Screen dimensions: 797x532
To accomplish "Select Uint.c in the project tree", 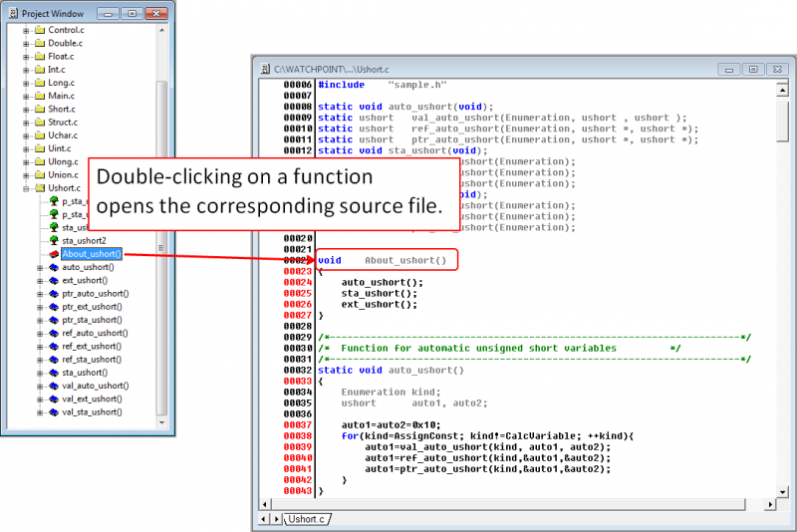I will (60, 148).
